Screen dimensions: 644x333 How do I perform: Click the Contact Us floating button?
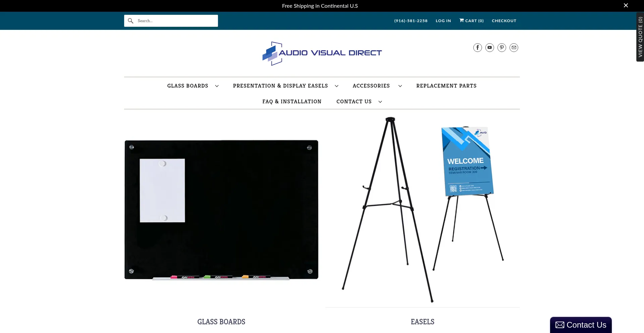tap(581, 325)
